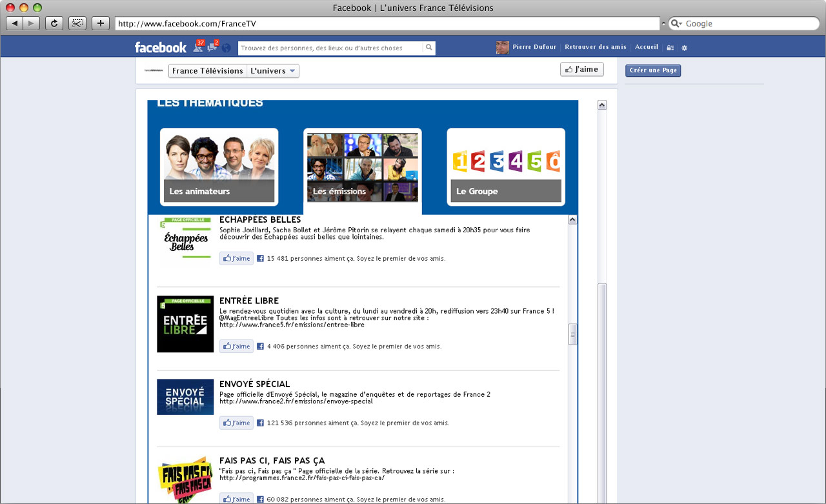Click the http://www.france2.fr/emissions/envoye-special text

click(296, 401)
